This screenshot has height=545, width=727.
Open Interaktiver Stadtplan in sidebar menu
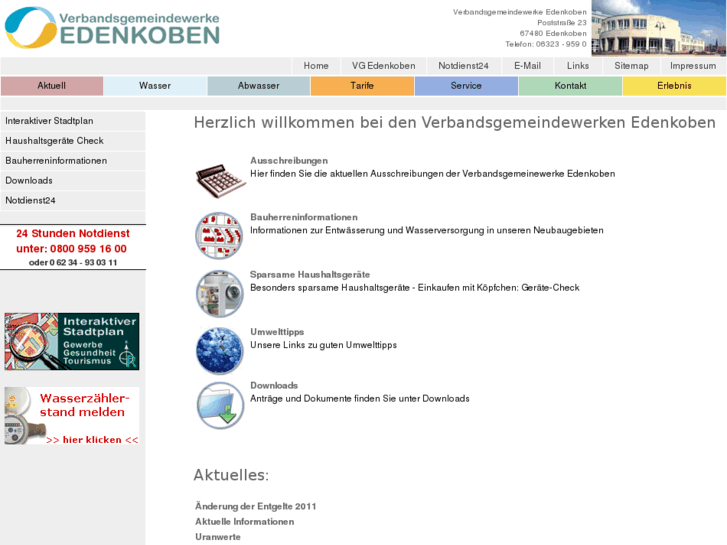pos(73,121)
